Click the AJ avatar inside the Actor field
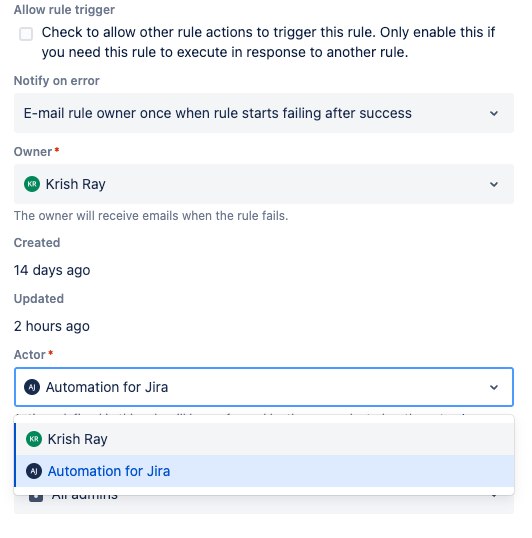 32,387
